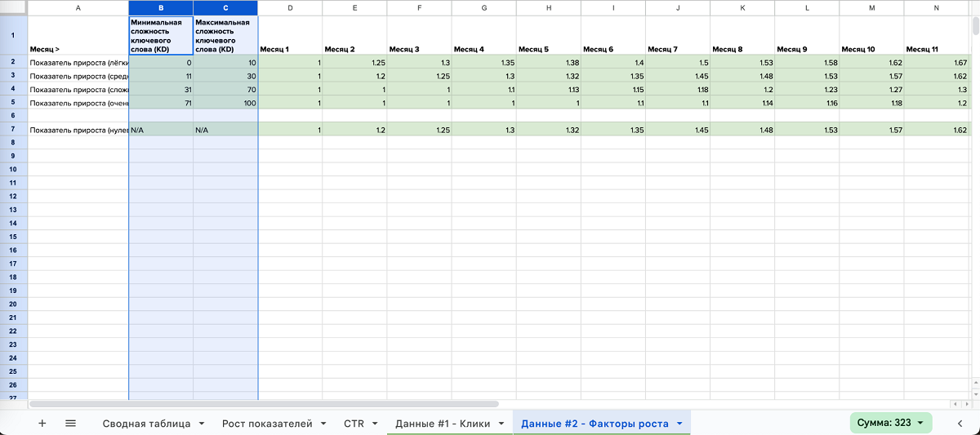Select column B header

pyautogui.click(x=161, y=7)
